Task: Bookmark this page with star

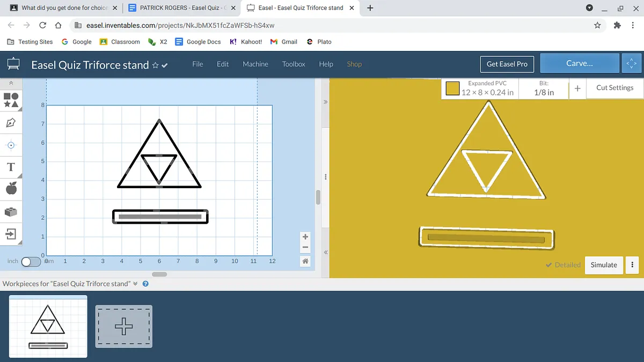Action: tap(597, 25)
